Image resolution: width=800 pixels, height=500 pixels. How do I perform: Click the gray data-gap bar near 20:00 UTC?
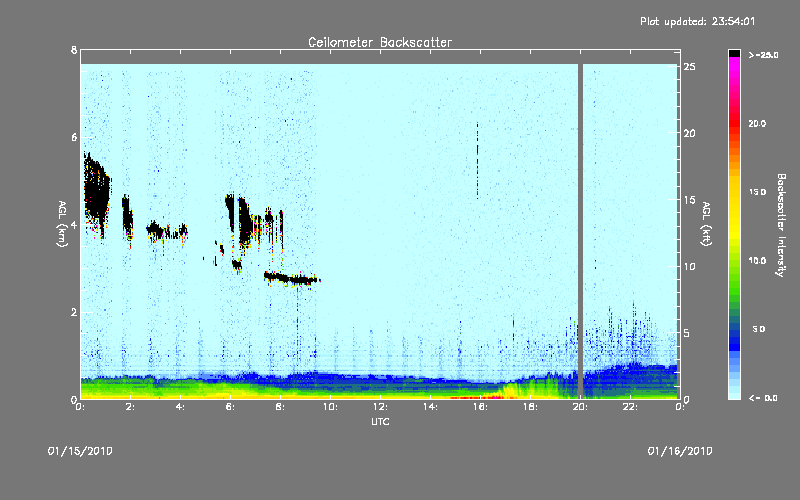(580, 231)
